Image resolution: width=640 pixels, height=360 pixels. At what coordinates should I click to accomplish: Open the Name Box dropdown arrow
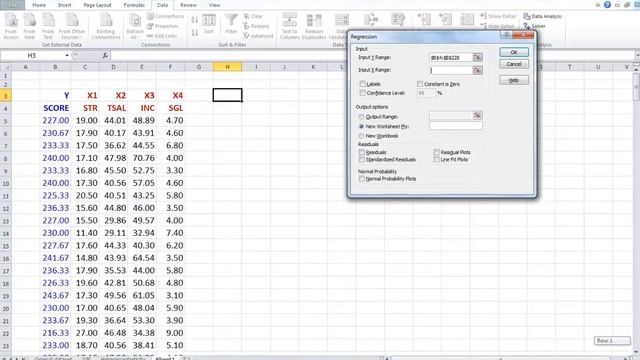click(67, 55)
